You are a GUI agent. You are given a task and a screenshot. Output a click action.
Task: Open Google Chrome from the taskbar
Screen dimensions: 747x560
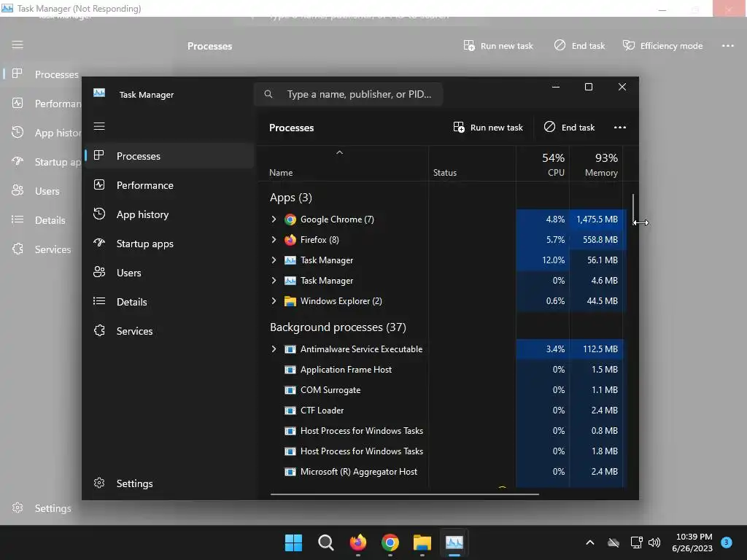(390, 542)
